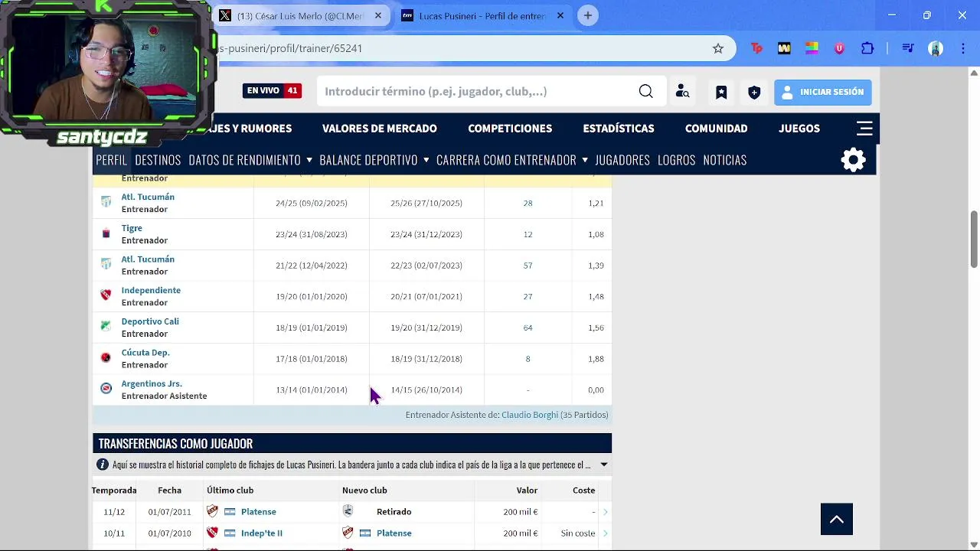This screenshot has height=551, width=980.
Task: Click the Cúcuta Dep. crest icon
Action: coord(106,357)
